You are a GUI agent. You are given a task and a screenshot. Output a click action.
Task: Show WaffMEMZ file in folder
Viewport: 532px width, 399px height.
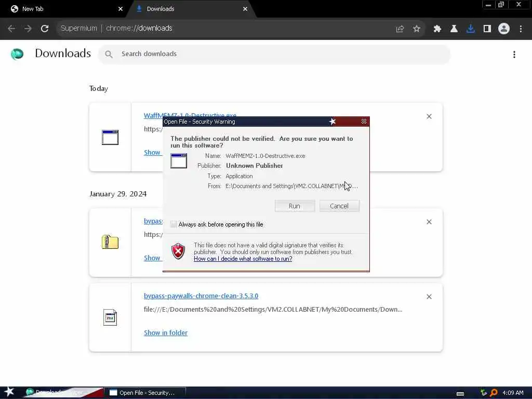(x=152, y=152)
